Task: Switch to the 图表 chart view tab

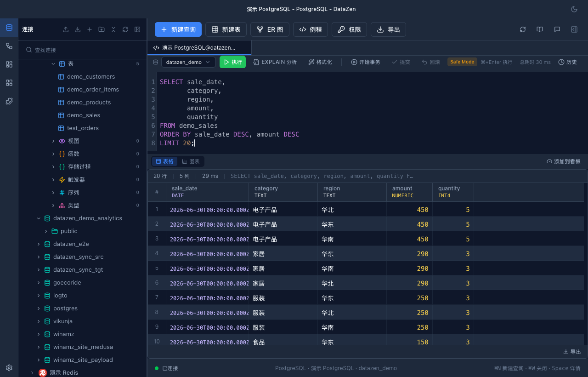Action: [x=191, y=161]
